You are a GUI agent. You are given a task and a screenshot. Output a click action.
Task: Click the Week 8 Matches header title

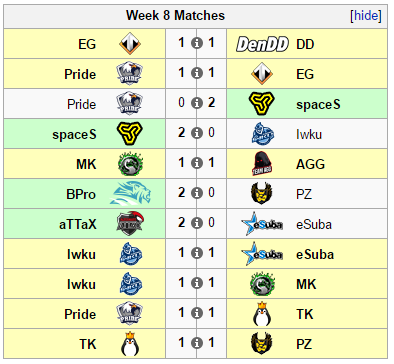[x=175, y=16]
